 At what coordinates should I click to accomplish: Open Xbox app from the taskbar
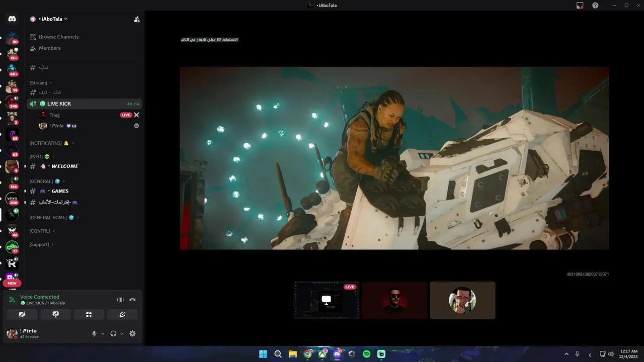tap(323, 354)
